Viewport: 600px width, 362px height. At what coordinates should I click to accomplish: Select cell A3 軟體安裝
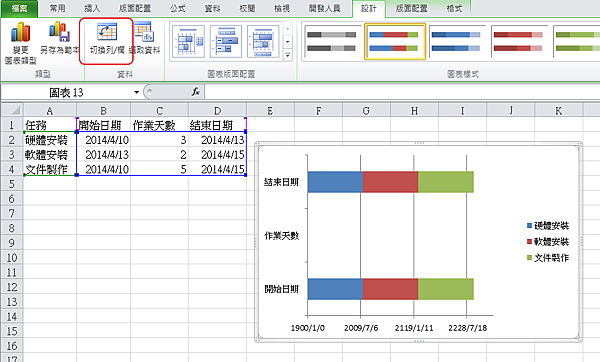click(x=50, y=155)
